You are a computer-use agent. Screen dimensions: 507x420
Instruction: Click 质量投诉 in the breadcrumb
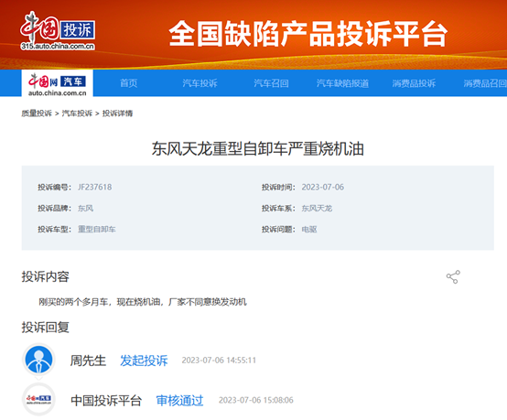(x=37, y=113)
